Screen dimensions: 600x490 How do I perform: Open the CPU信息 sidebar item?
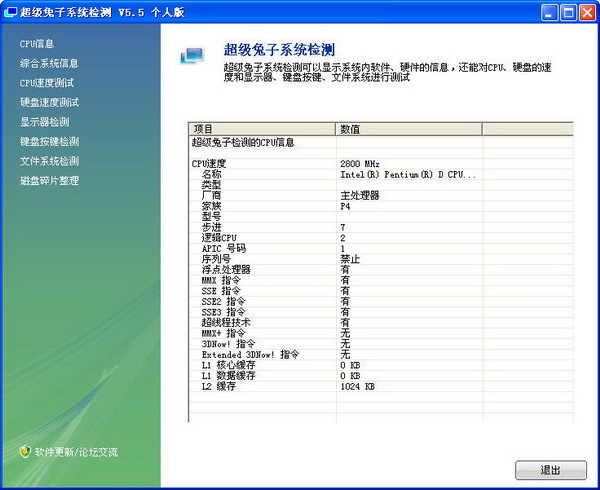pyautogui.click(x=37, y=44)
